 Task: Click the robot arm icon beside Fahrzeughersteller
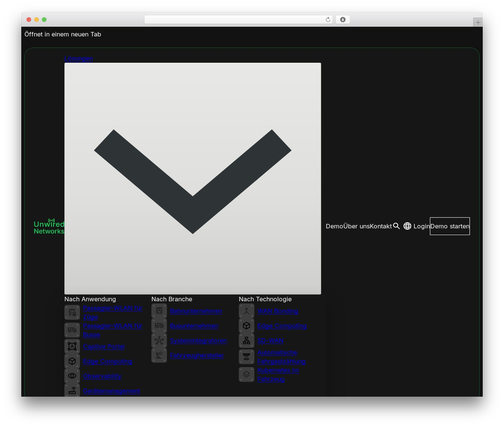pyautogui.click(x=159, y=355)
